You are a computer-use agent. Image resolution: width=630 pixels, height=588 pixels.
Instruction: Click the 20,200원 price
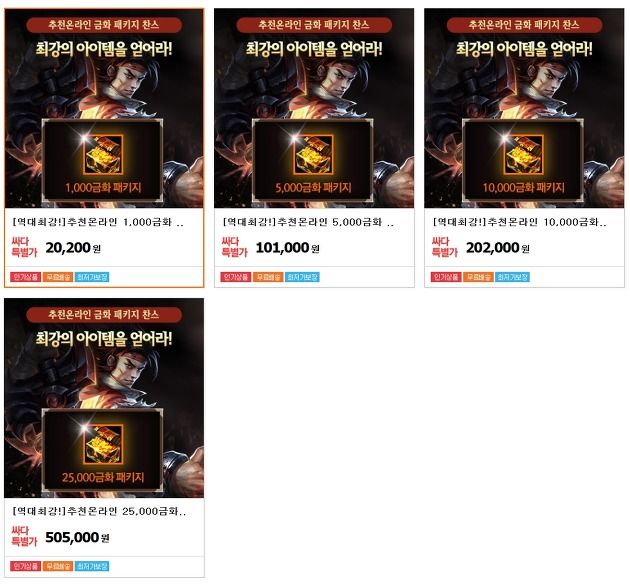point(73,248)
